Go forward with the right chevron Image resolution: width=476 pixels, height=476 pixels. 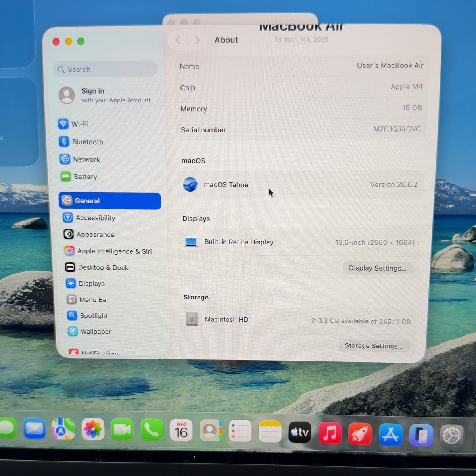pos(197,40)
